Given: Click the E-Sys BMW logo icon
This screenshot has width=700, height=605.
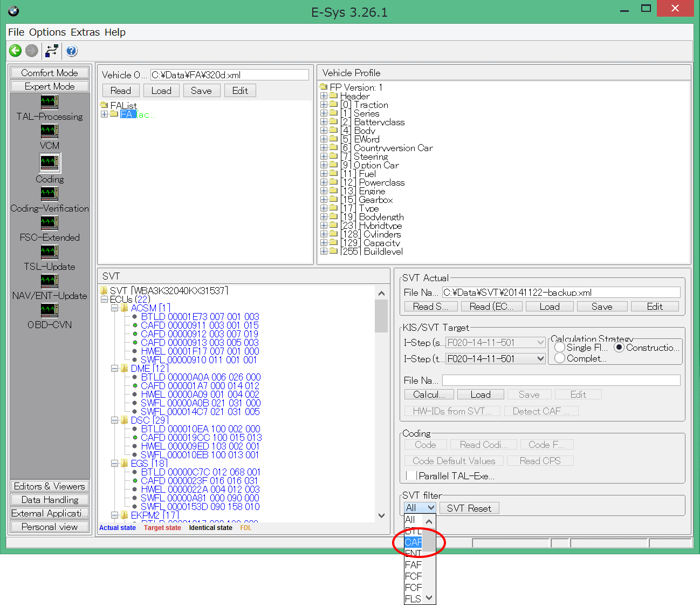Looking at the screenshot, I should tap(14, 11).
